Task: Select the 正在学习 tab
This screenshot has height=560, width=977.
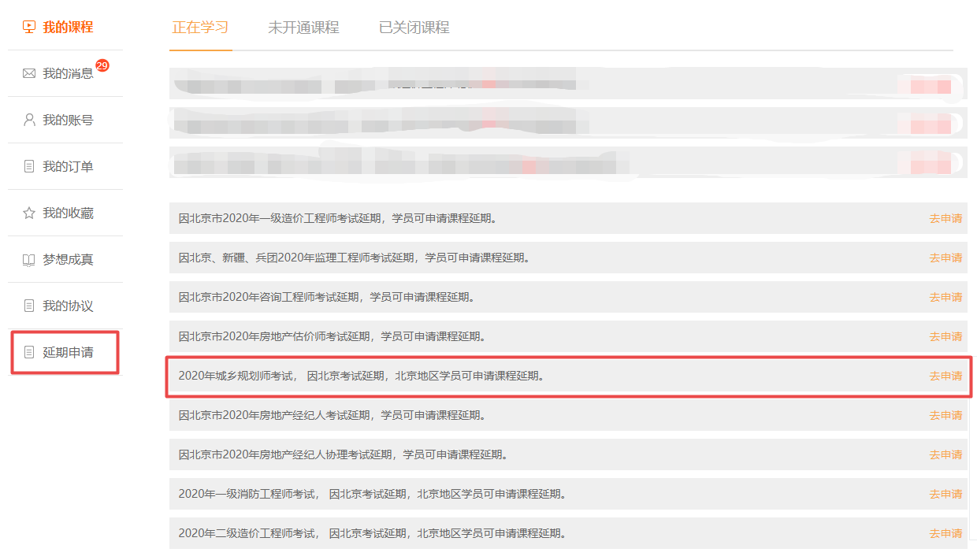Action: [199, 27]
